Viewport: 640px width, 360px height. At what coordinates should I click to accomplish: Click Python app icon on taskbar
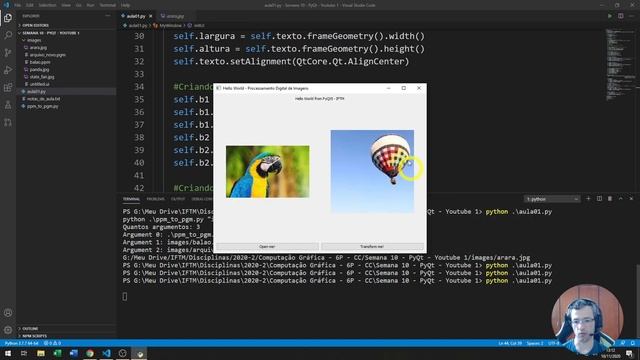pyautogui.click(x=140, y=353)
